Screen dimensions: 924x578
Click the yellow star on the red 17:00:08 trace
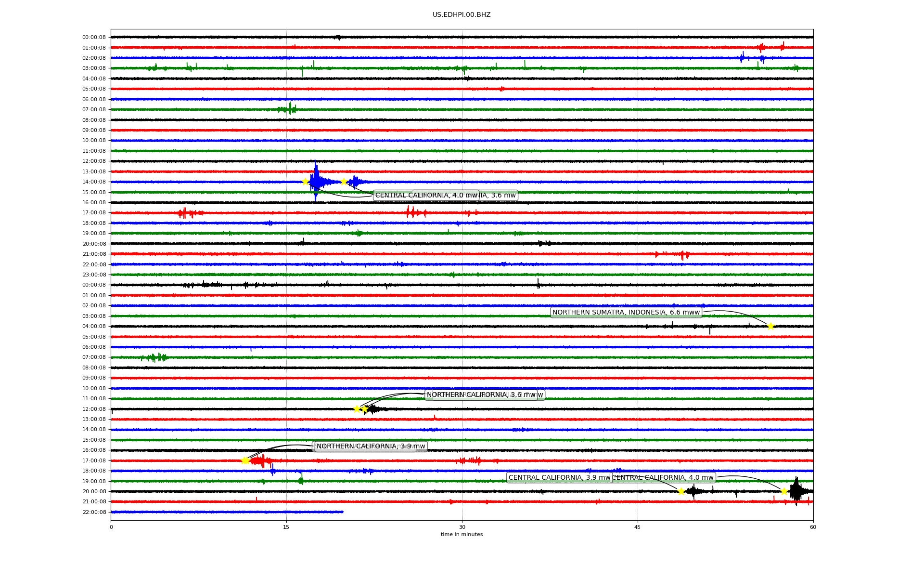pos(245,460)
